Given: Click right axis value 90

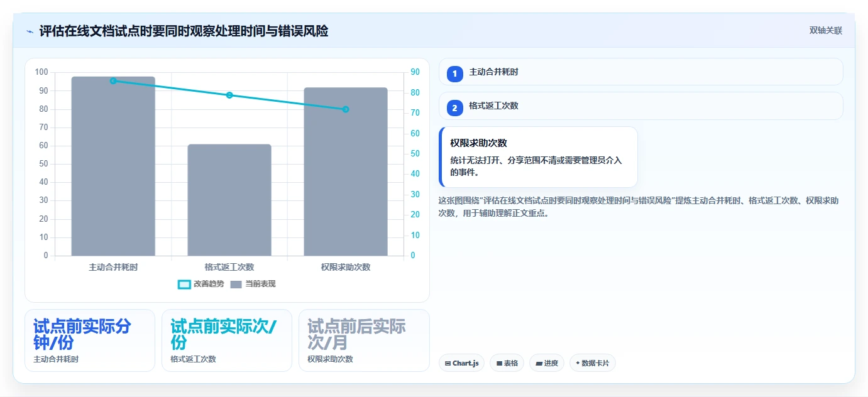Looking at the screenshot, I should point(415,72).
